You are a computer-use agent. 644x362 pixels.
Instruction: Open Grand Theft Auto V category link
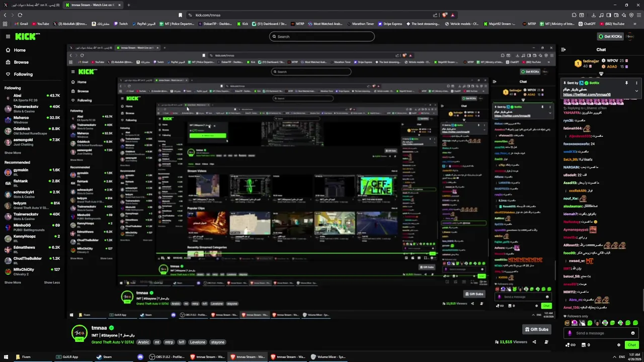point(113,342)
